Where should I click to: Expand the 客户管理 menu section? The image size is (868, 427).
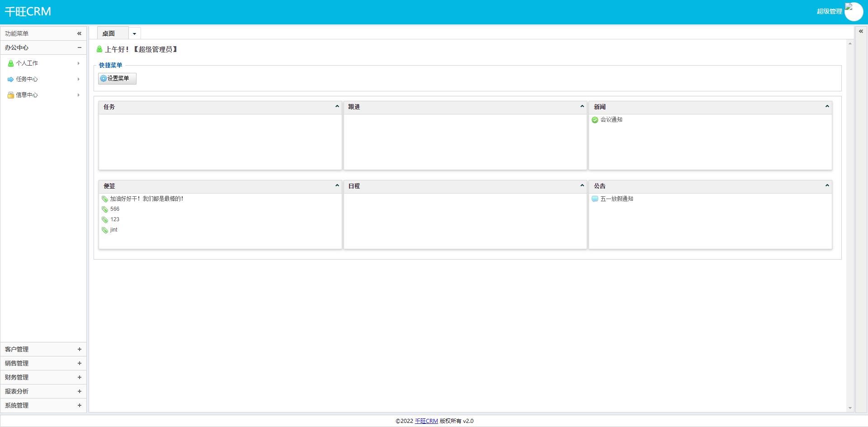click(79, 349)
